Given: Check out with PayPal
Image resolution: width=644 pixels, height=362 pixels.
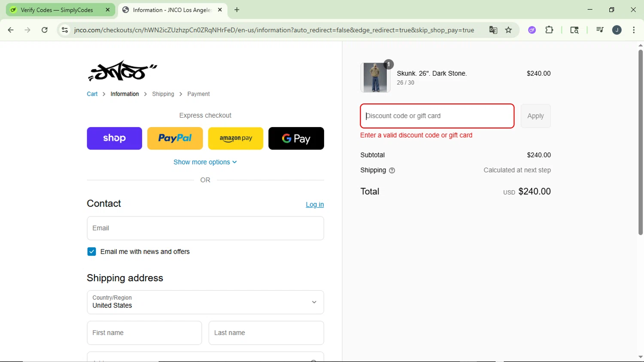Looking at the screenshot, I should (x=175, y=138).
